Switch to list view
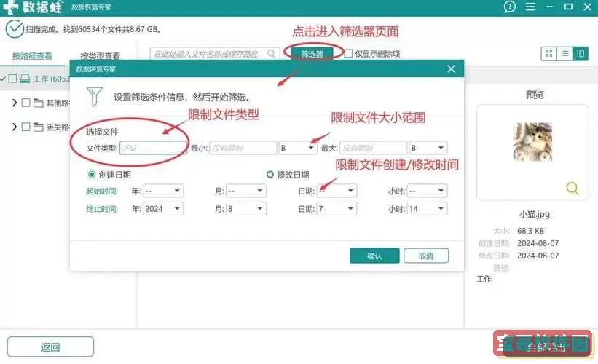 pos(564,54)
